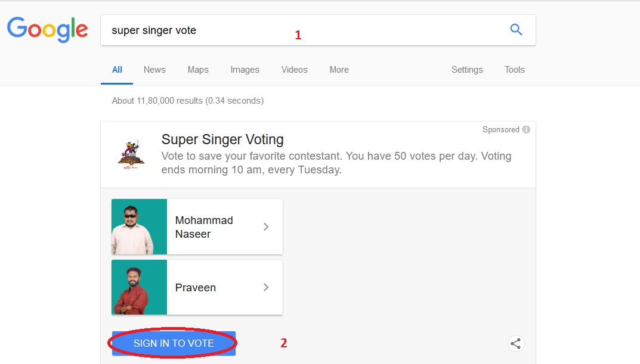This screenshot has width=640, height=364.
Task: Expand Praveen chevron arrow
Action: (266, 287)
